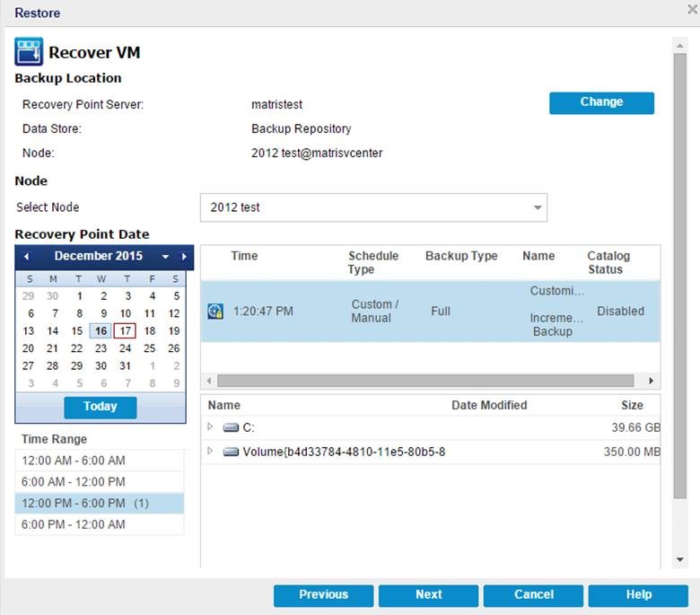Go to previous month in calendar
This screenshot has height=615, width=700.
(x=27, y=257)
